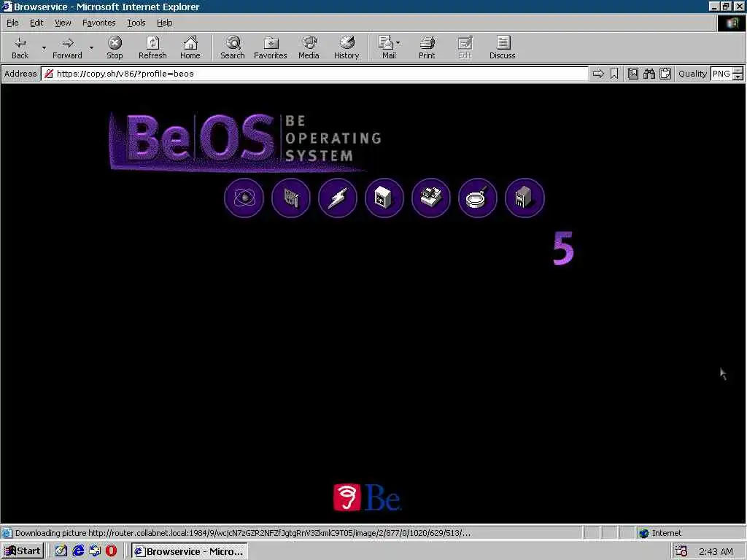Image resolution: width=747 pixels, height=560 pixels.
Task: Click the Downloading picture status bar text
Action: point(242,533)
